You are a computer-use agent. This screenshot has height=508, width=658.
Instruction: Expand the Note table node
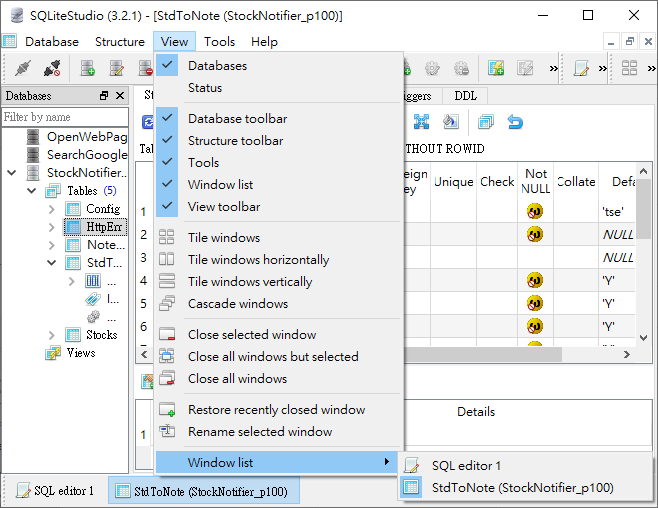[52, 245]
